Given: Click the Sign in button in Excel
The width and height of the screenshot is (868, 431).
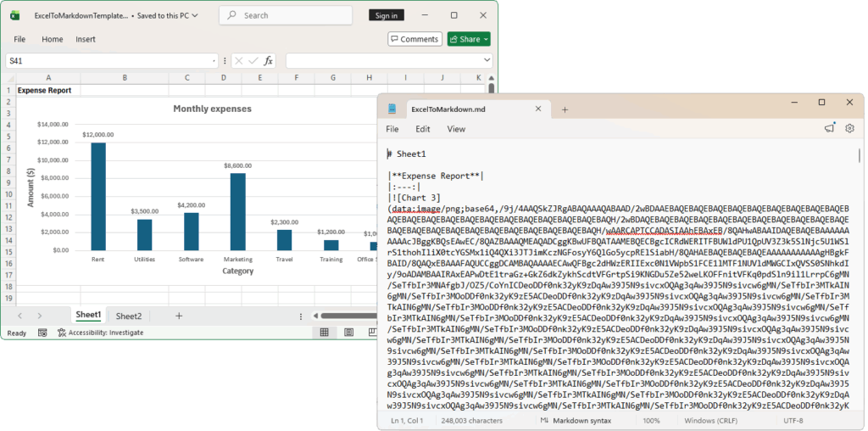Looking at the screenshot, I should (387, 15).
